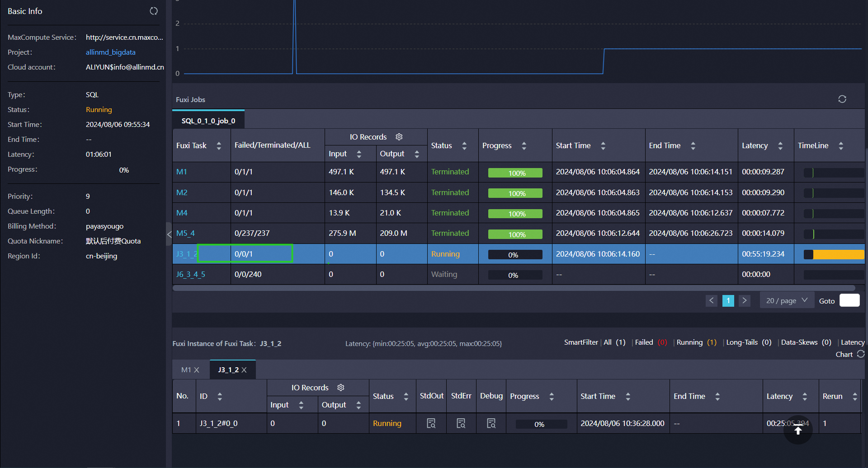Sort instances by Start Time
The height and width of the screenshot is (468, 868).
tap(628, 396)
